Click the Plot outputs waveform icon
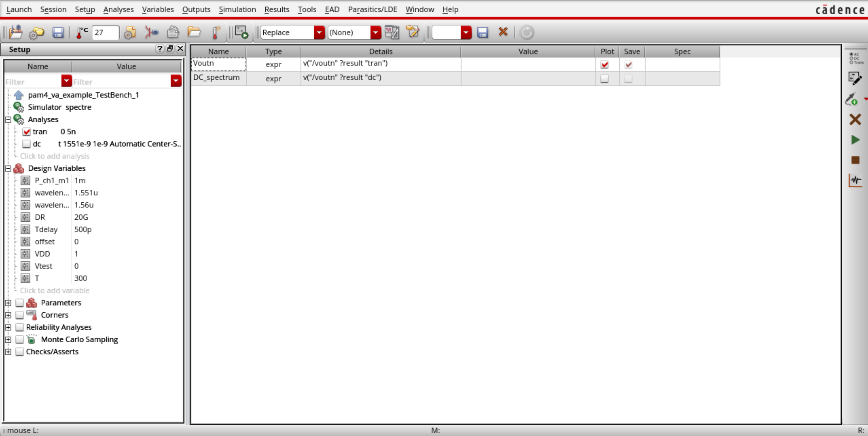The width and height of the screenshot is (868, 436). (x=855, y=180)
